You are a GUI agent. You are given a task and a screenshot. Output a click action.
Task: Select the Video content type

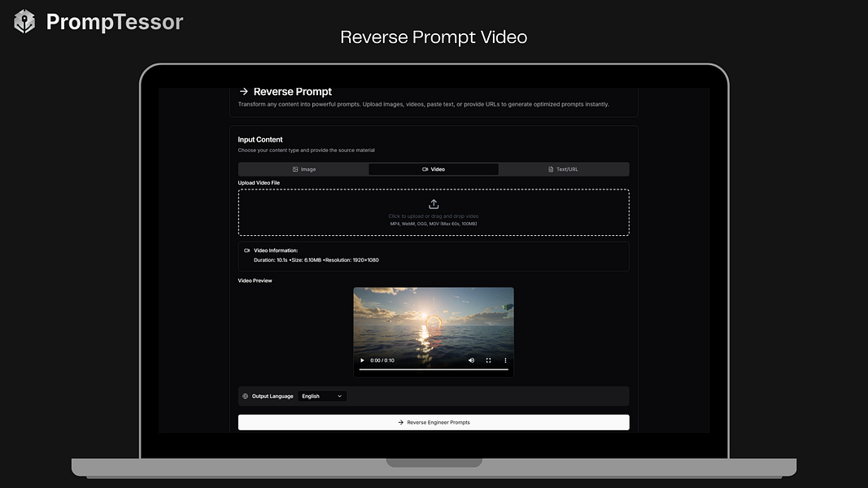(434, 169)
